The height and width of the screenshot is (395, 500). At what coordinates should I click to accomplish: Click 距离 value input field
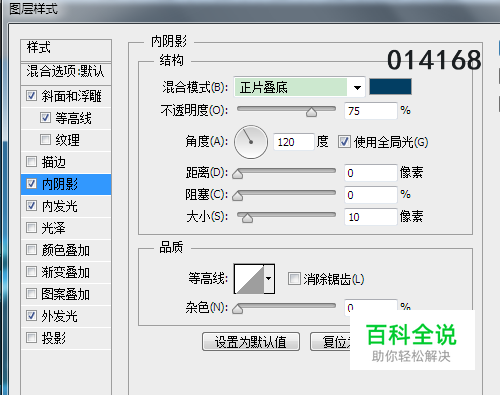point(371,173)
